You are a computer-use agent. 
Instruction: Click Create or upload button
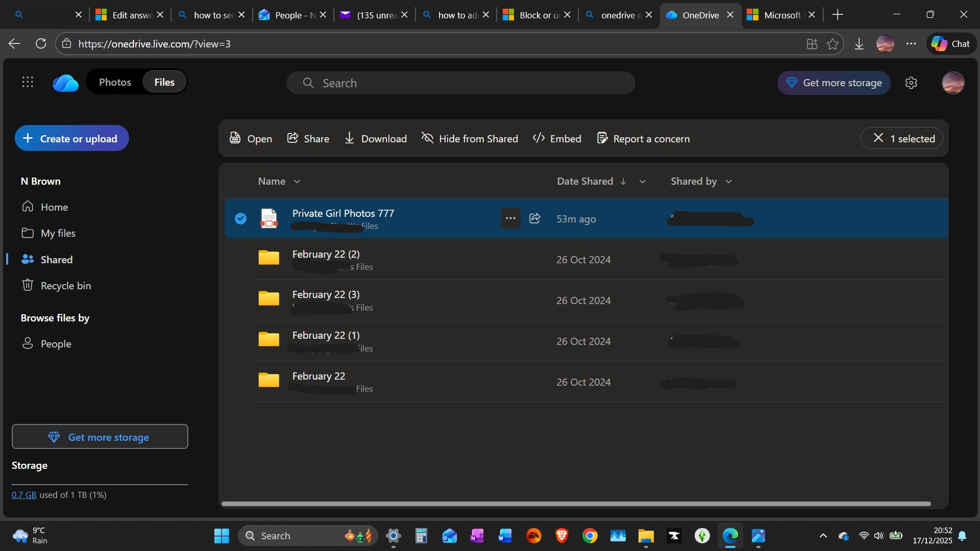(71, 138)
